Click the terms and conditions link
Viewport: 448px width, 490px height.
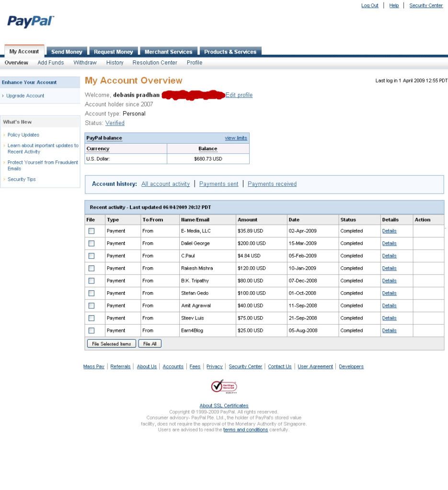pos(245,430)
